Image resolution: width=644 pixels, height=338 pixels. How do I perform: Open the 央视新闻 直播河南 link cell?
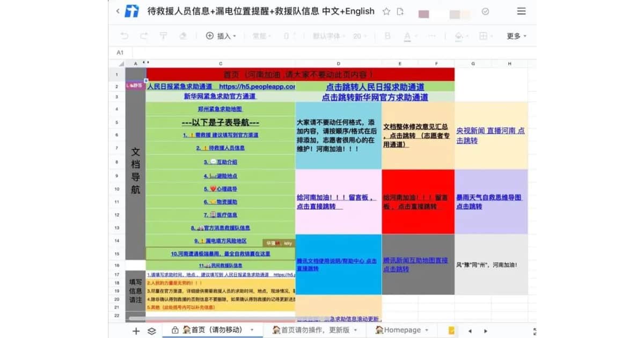pyautogui.click(x=491, y=135)
